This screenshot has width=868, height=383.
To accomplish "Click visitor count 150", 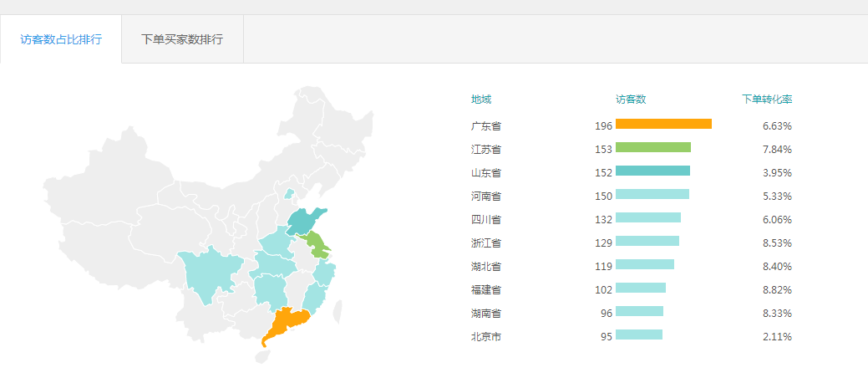I will pos(604,197).
